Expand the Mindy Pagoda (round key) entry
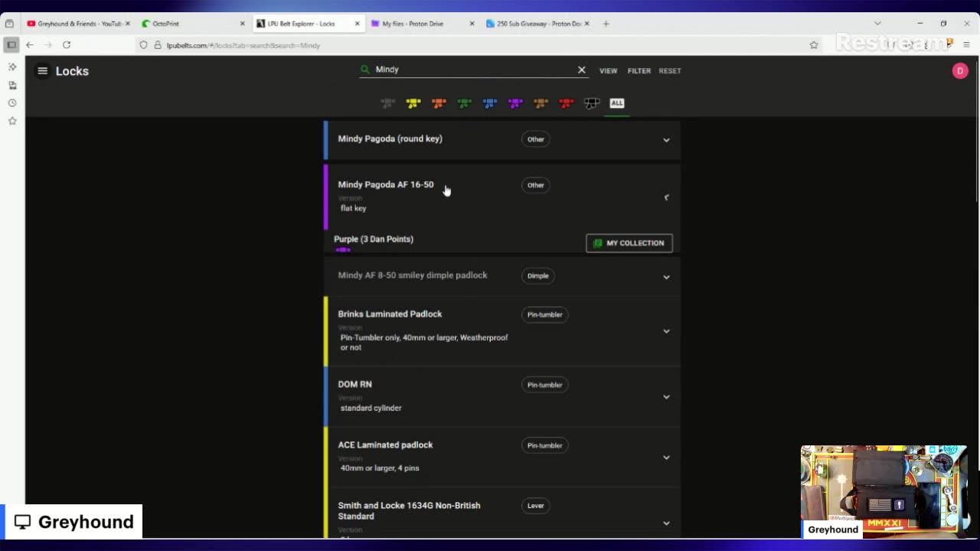980x551 pixels. 666,140
